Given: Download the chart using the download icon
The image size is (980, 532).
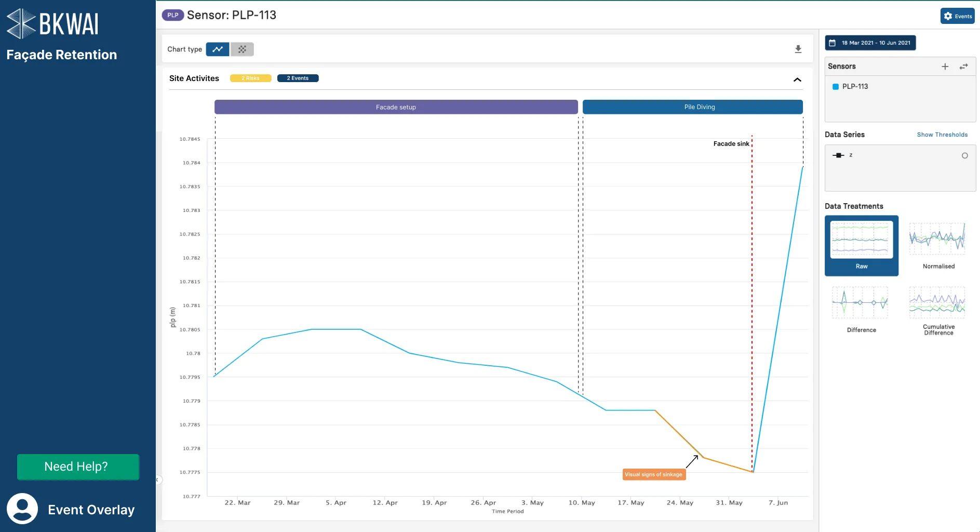Looking at the screenshot, I should coord(798,49).
